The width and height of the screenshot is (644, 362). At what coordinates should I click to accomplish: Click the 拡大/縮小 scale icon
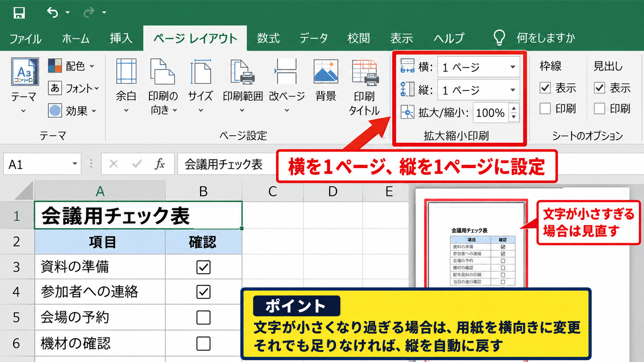tap(407, 112)
